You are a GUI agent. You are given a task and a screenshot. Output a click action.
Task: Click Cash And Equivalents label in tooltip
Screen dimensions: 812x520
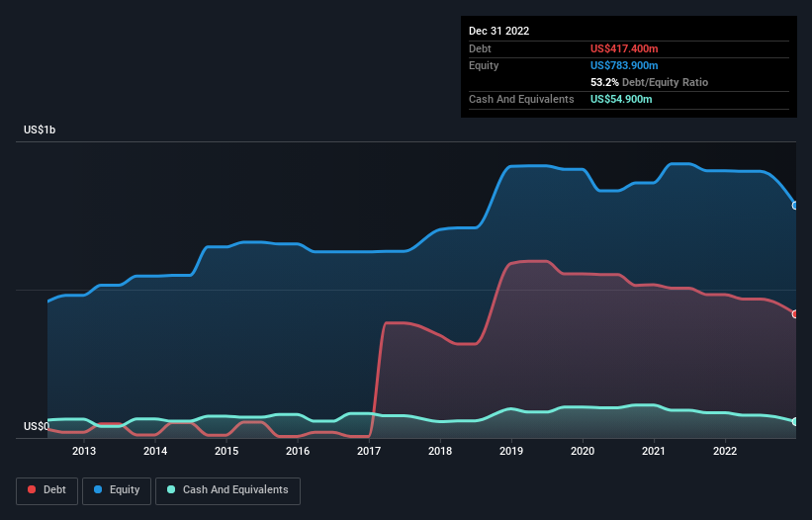pyautogui.click(x=521, y=99)
